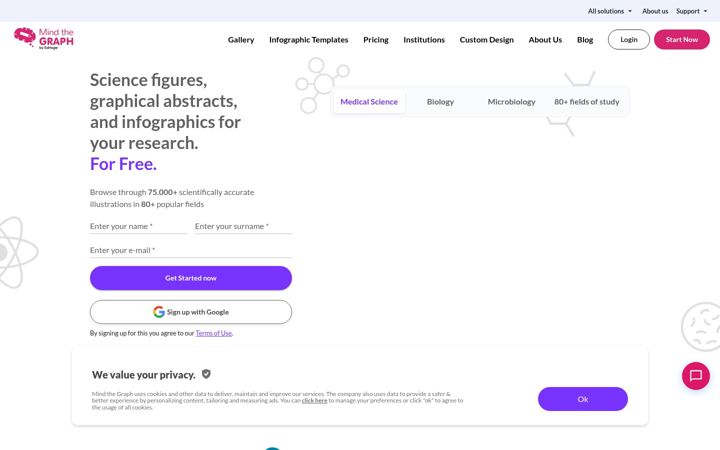
Task: Open the chat support bubble icon
Action: tap(696, 376)
